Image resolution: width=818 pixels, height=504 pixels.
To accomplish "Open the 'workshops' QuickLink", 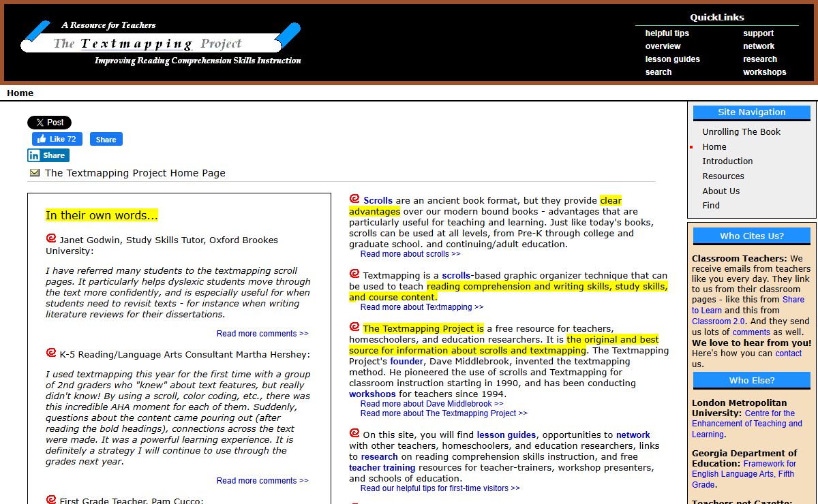I will tap(764, 72).
